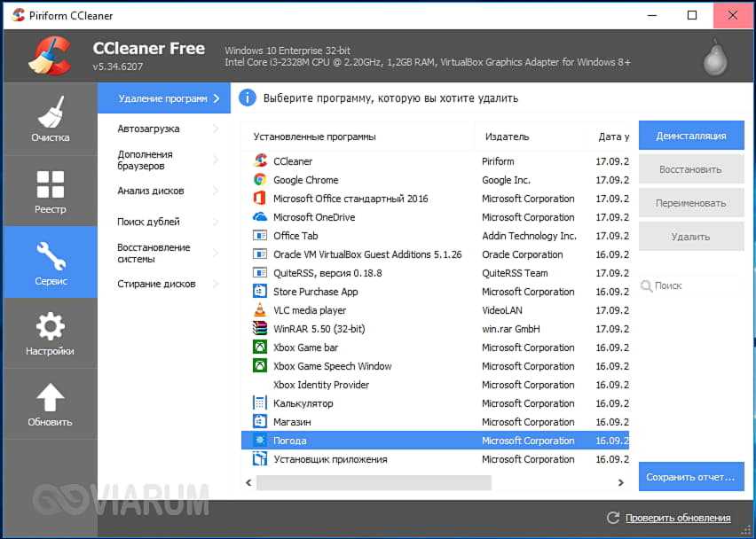Click the Сохранить отчет button
The width and height of the screenshot is (756, 539).
pyautogui.click(x=690, y=477)
